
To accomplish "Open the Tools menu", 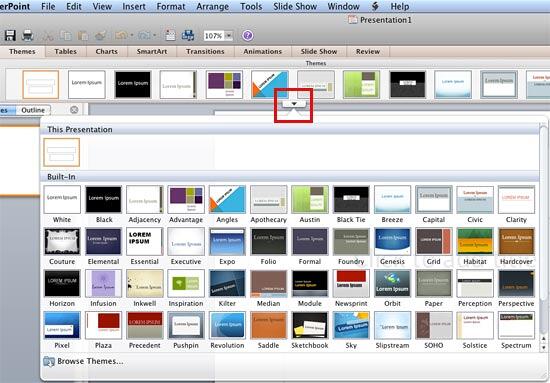I will [251, 6].
